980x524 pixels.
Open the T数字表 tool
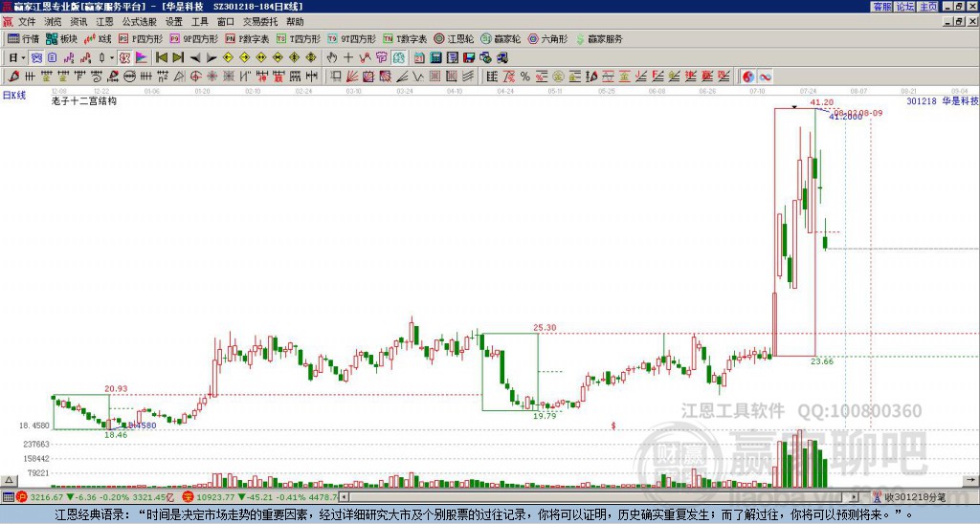point(405,38)
